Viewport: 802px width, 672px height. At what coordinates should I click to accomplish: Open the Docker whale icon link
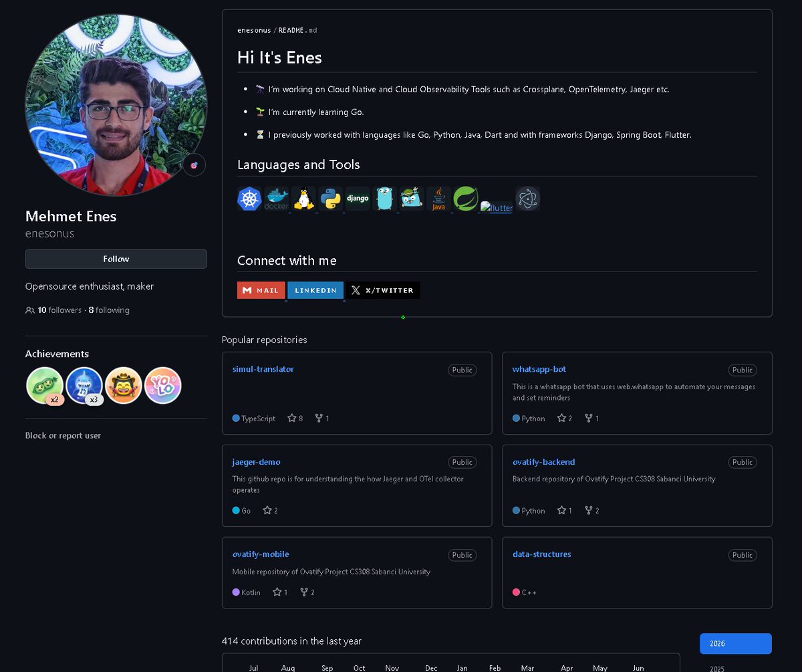277,199
